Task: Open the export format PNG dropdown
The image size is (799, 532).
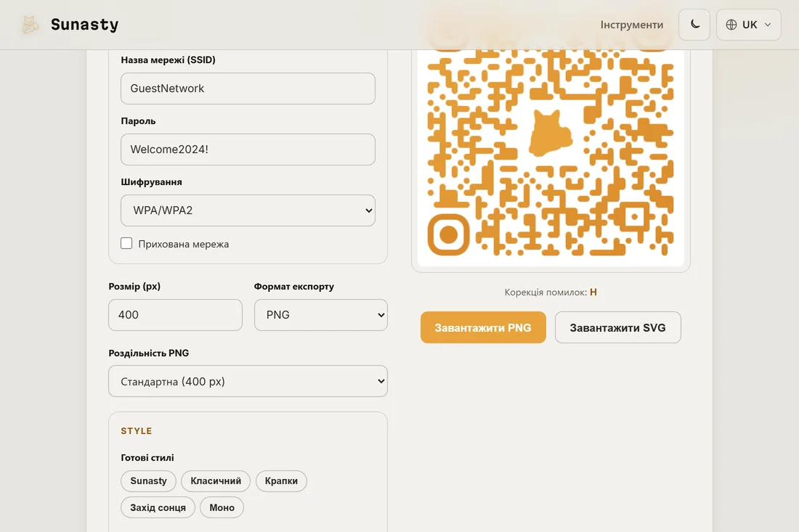Action: tap(320, 314)
